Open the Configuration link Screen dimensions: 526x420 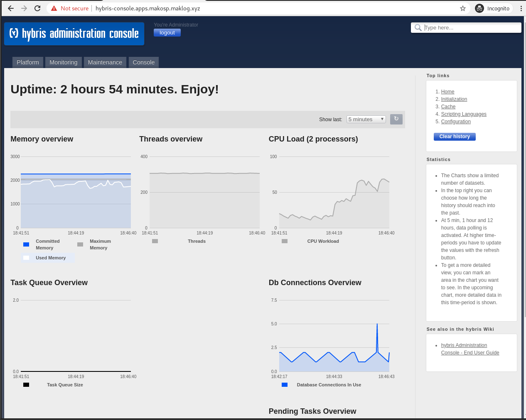click(456, 122)
